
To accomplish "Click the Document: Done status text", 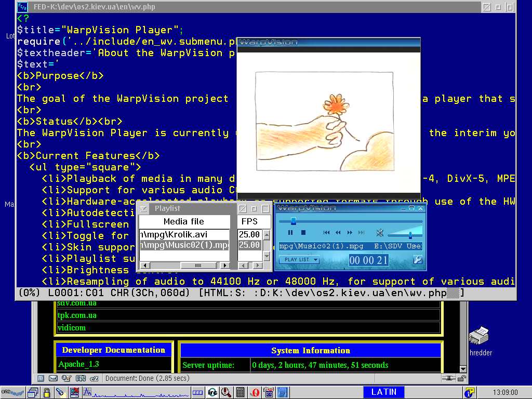I will (148, 378).
